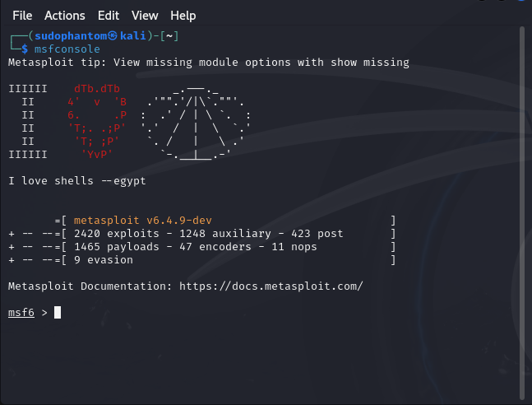Screen dimensions: 532x405
Task: Click the '9 evasion' text
Action: [x=104, y=260]
